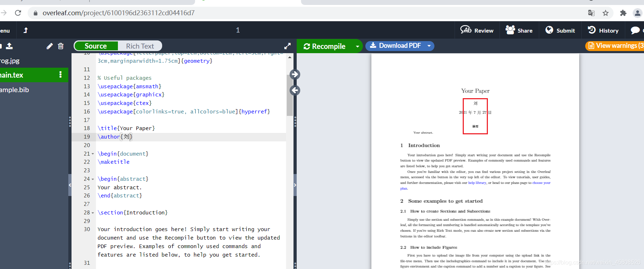Open the main.tex file options menu
644x269 pixels.
61,75
